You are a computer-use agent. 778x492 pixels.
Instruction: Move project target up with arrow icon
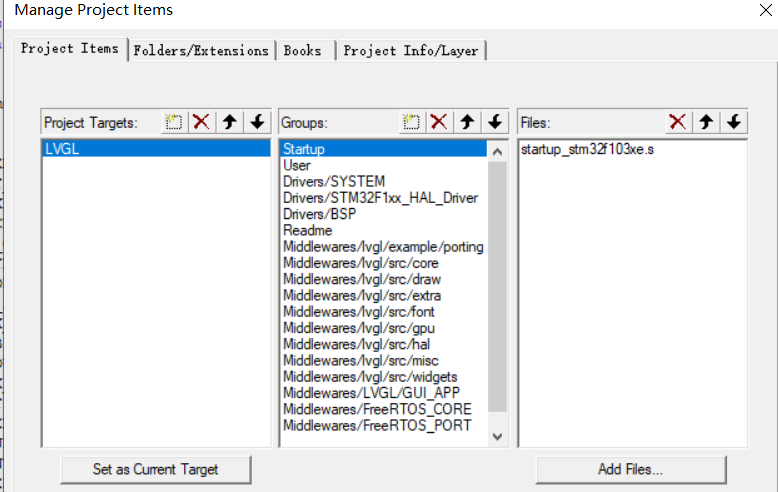coord(229,122)
